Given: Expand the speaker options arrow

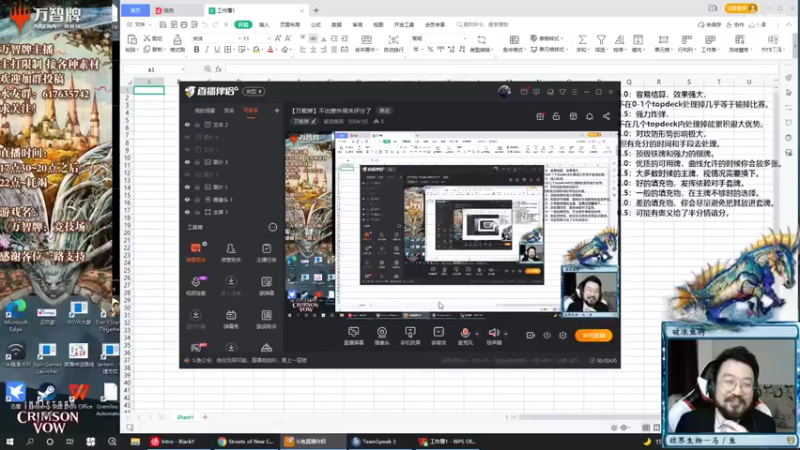Looking at the screenshot, I should coord(506,334).
